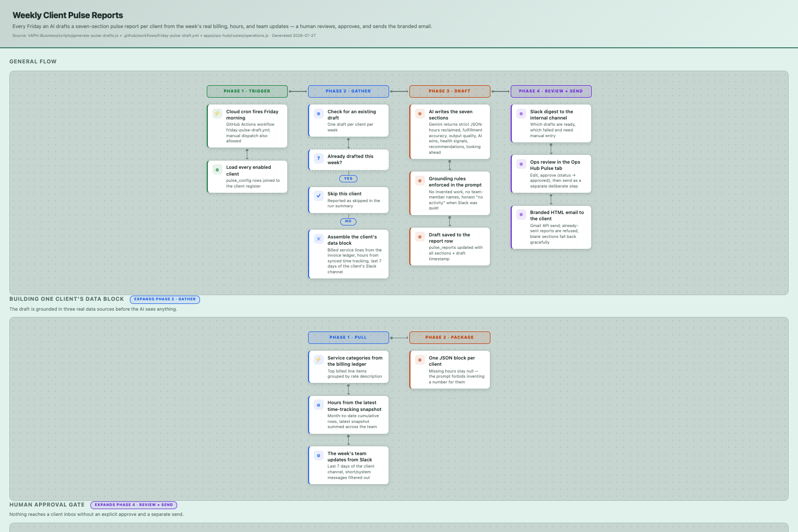The image size is (798, 532).
Task: Click 'Grounding rules enforced in the prompt' title
Action: click(x=455, y=182)
